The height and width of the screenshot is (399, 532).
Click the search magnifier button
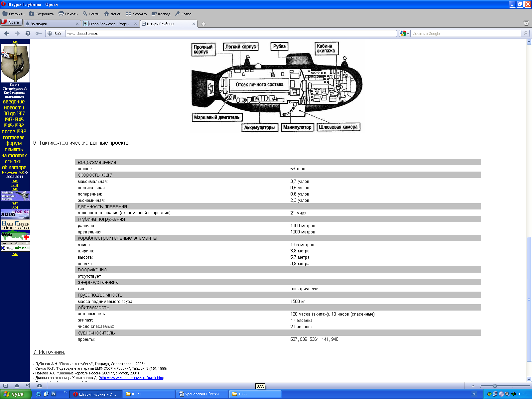coord(525,33)
